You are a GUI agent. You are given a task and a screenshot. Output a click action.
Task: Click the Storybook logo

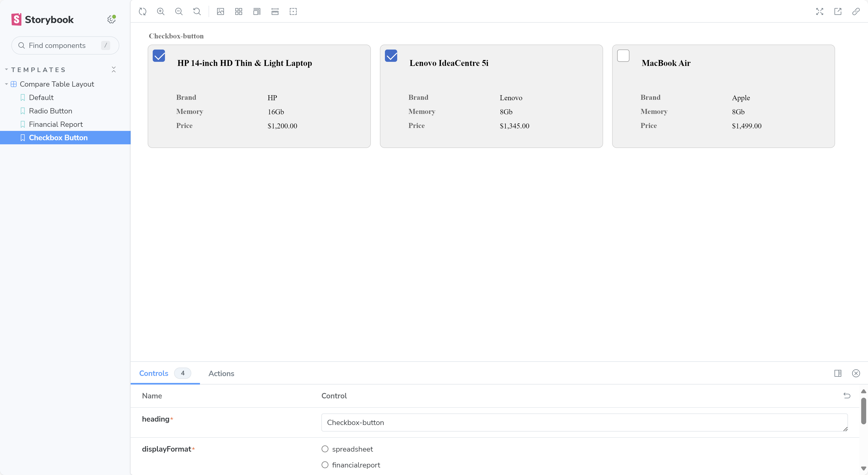[42, 20]
